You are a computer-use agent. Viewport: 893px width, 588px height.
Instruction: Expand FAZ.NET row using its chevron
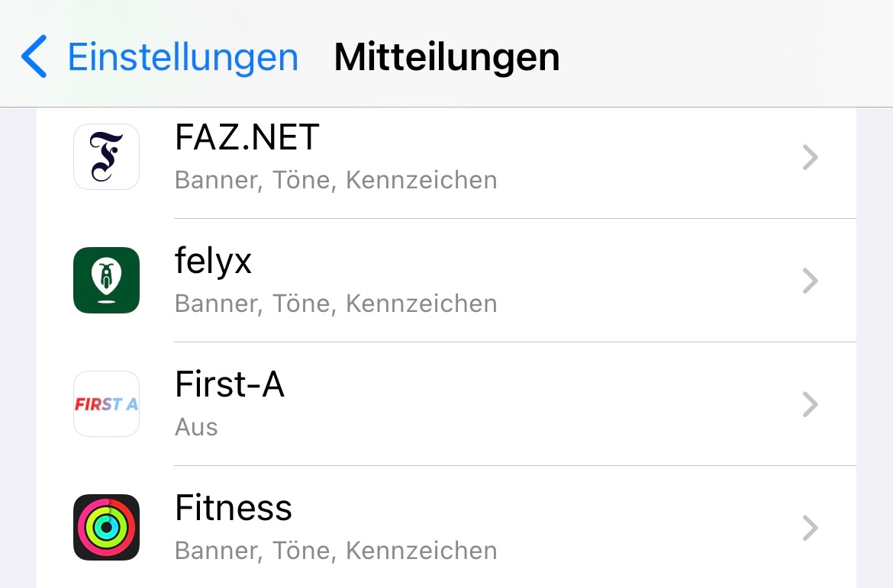(810, 158)
